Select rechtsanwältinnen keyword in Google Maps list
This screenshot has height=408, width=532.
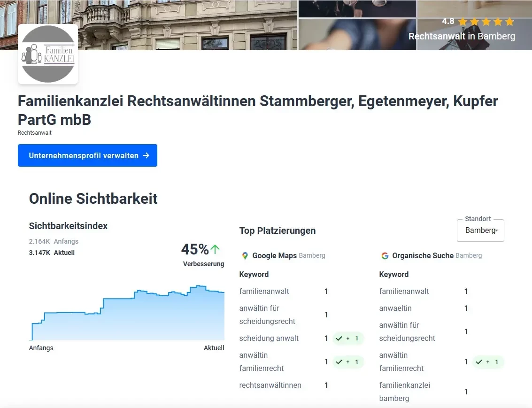point(270,385)
